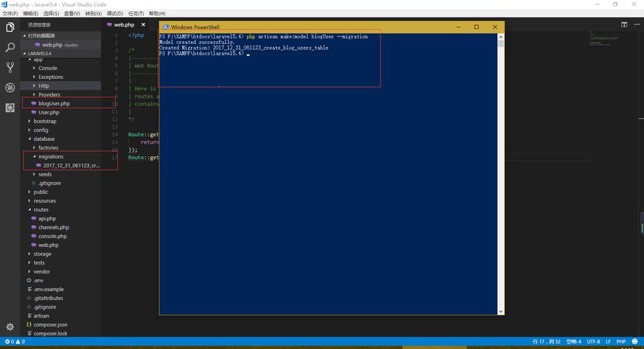Open the 查看(V) menu
The image size is (644, 349).
coord(72,13)
